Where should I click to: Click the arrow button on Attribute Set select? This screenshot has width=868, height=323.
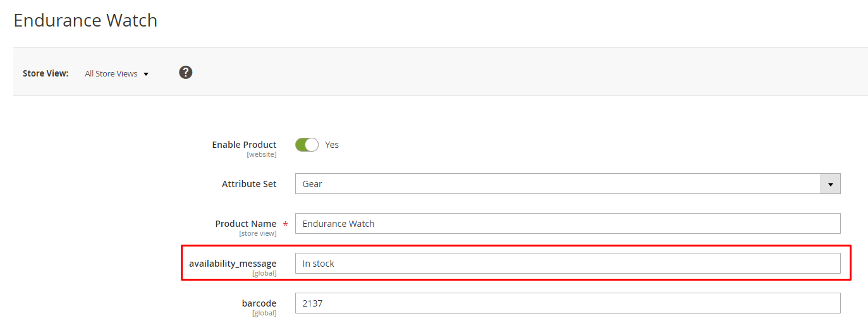click(x=831, y=184)
